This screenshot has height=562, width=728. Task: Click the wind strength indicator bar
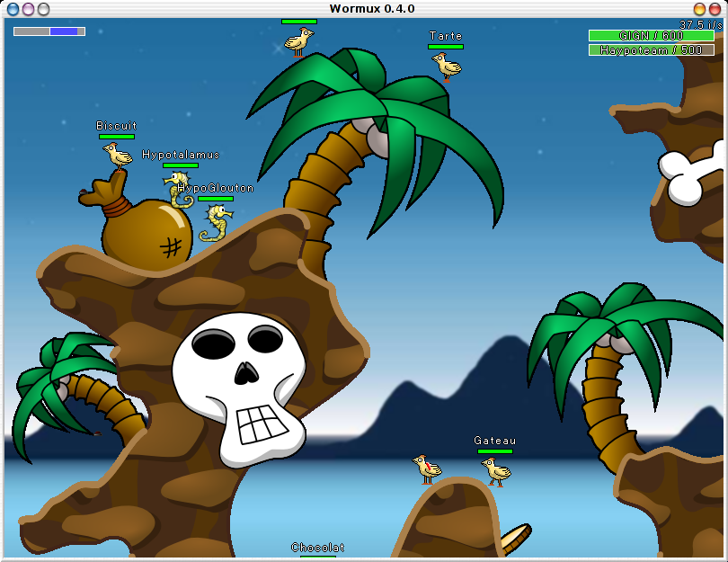49,31
